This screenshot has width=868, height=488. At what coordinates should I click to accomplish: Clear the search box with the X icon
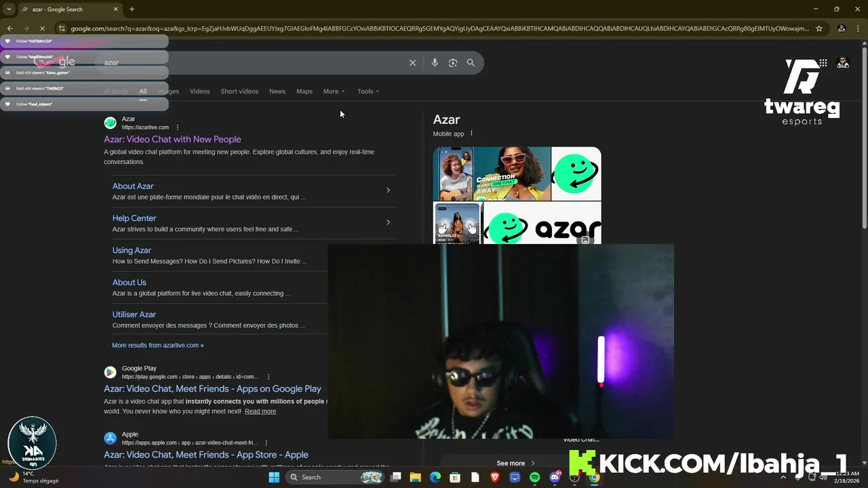click(412, 62)
